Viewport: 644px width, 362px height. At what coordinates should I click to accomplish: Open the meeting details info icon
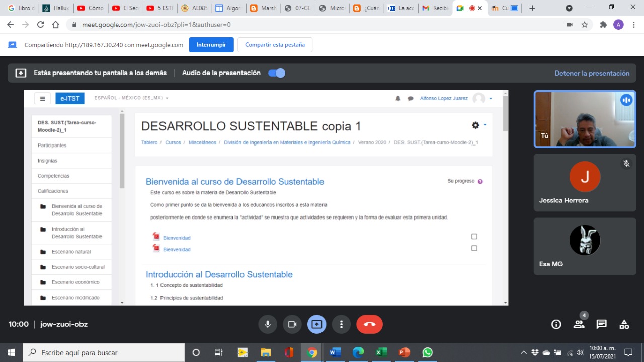pos(556,324)
